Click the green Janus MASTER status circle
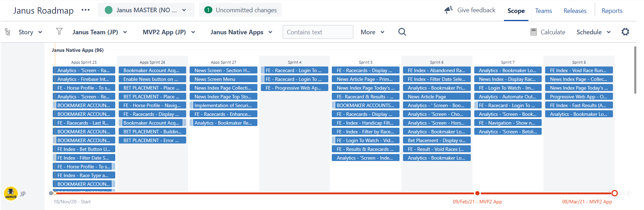Screen dimensions: 644x210 [109, 10]
